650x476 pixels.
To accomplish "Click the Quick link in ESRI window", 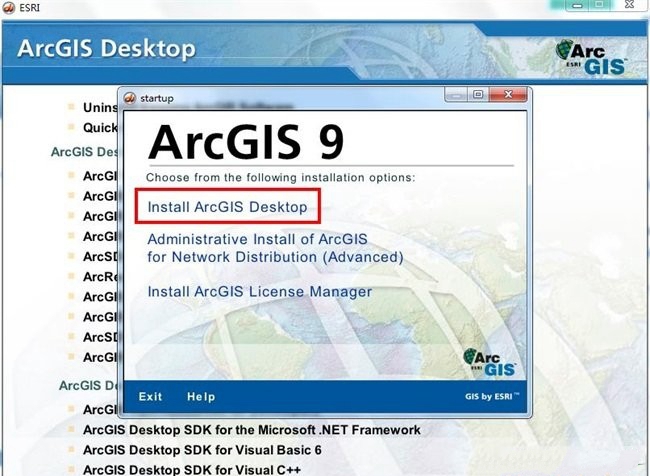I will click(x=100, y=128).
